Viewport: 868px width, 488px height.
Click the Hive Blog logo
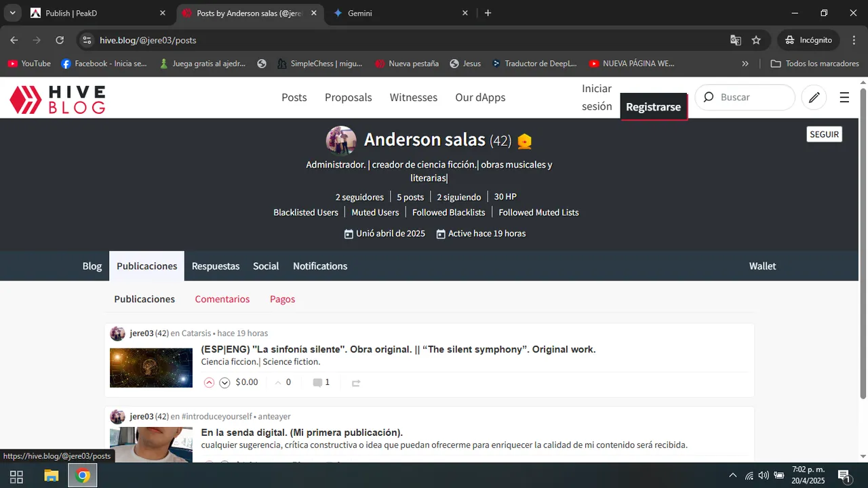click(x=58, y=99)
